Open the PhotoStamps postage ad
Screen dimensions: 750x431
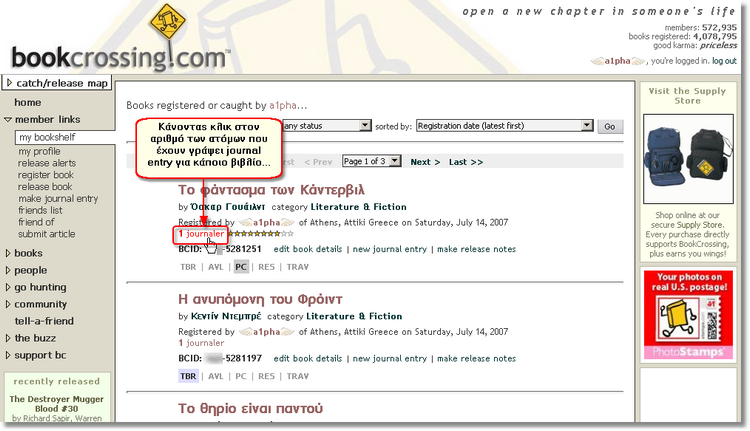coord(686,314)
